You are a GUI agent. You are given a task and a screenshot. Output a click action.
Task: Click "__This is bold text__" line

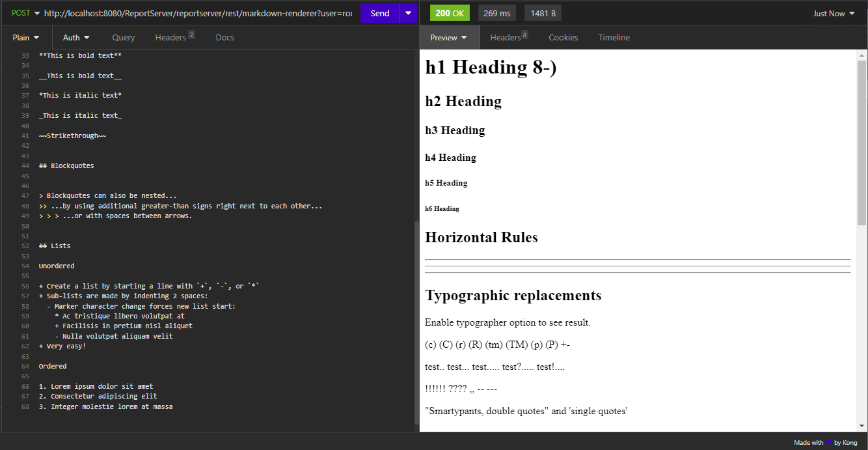click(x=80, y=76)
